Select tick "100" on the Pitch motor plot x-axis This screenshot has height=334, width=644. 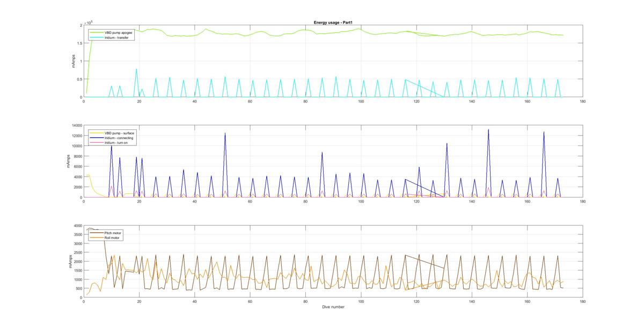pos(361,302)
